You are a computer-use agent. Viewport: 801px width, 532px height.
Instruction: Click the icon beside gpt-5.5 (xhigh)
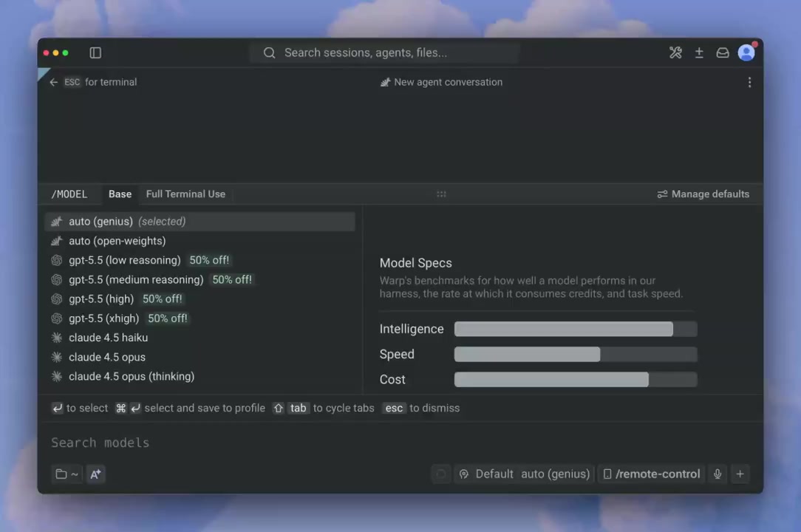[57, 318]
